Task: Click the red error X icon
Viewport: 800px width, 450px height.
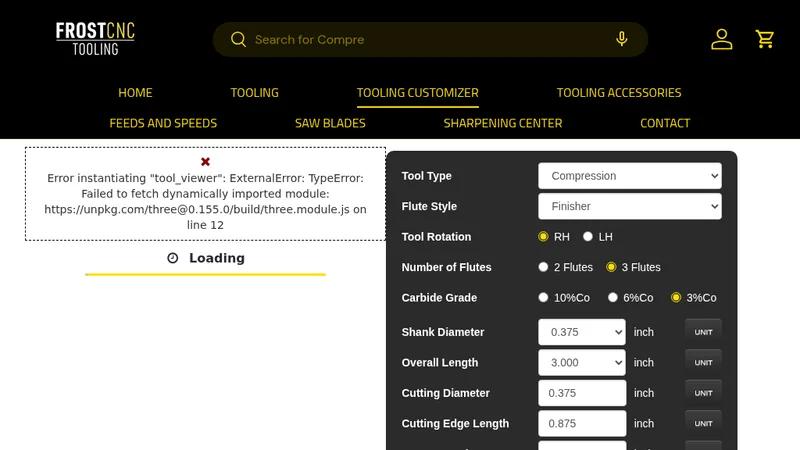Action: tap(205, 162)
